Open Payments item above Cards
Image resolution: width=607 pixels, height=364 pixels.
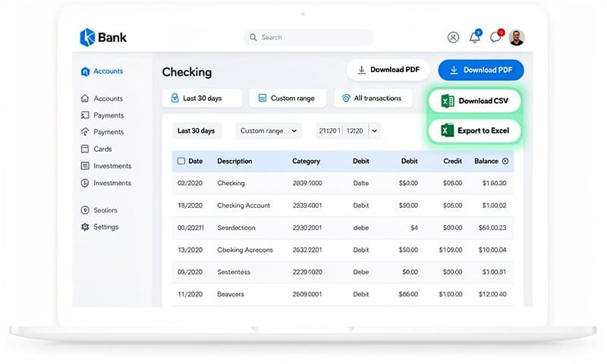pyautogui.click(x=102, y=132)
